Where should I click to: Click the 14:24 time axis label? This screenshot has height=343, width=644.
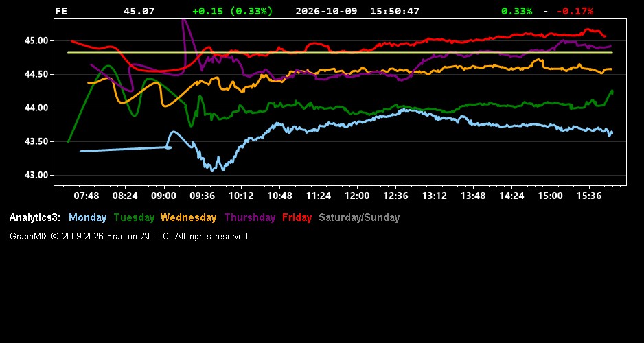511,196
